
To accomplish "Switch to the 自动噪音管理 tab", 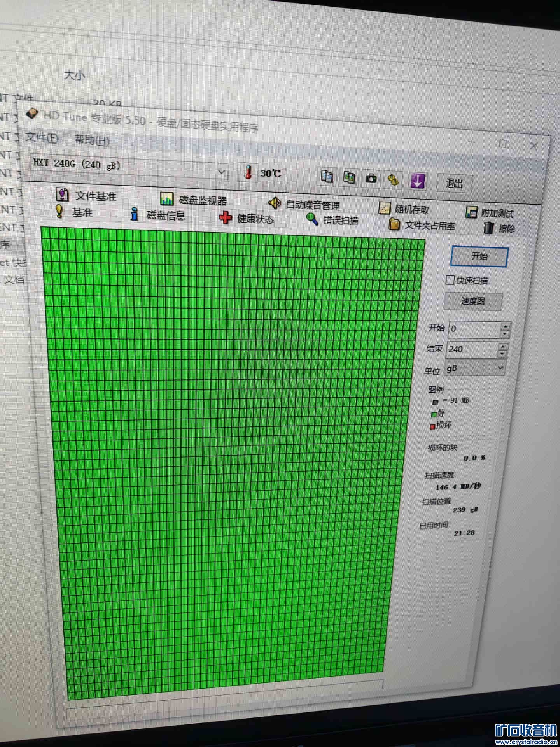I will click(x=304, y=204).
